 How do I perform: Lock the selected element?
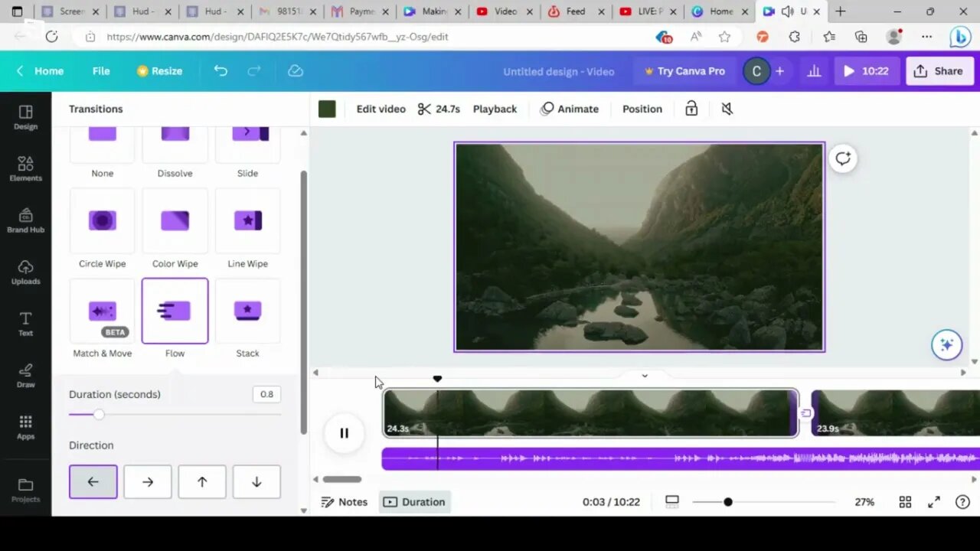[691, 109]
